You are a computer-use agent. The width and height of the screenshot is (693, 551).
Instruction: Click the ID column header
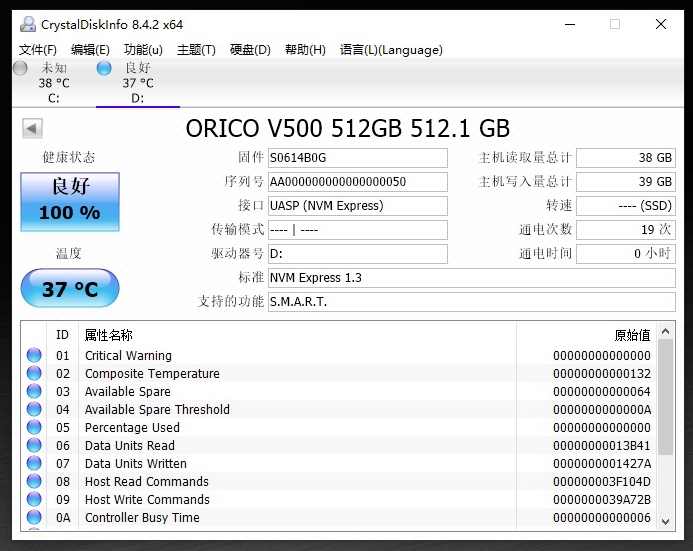[62, 335]
